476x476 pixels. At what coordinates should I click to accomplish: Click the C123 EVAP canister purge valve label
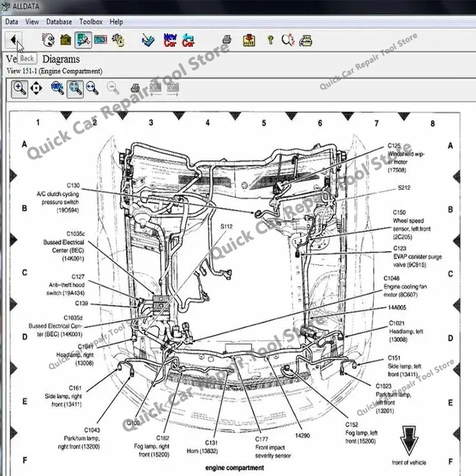click(418, 256)
